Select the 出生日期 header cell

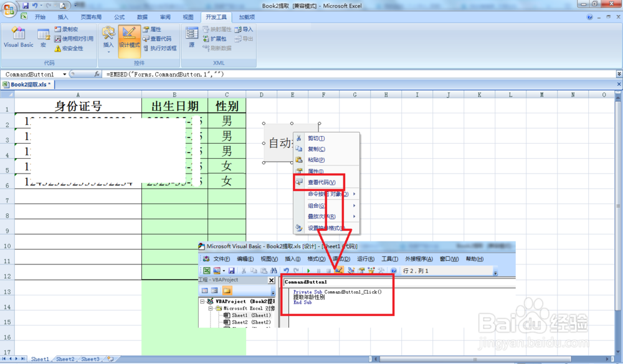tap(175, 106)
